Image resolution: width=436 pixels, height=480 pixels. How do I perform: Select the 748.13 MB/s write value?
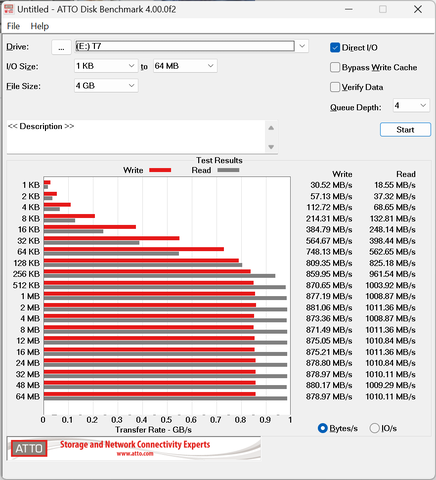(x=329, y=252)
